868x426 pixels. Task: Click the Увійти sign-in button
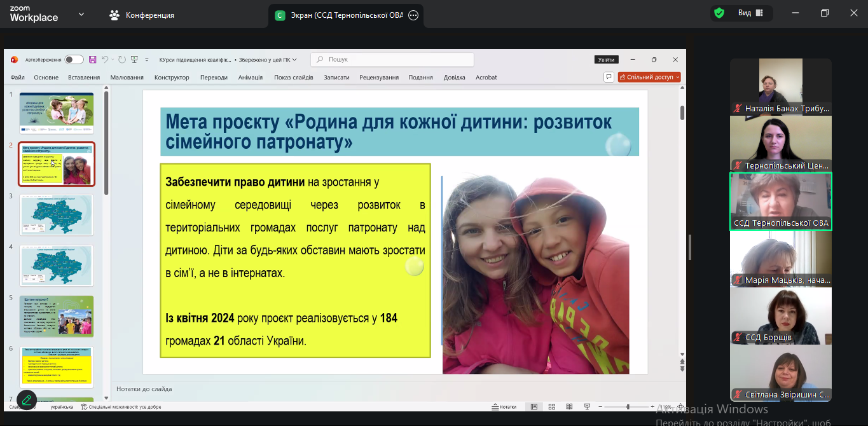pyautogui.click(x=606, y=60)
